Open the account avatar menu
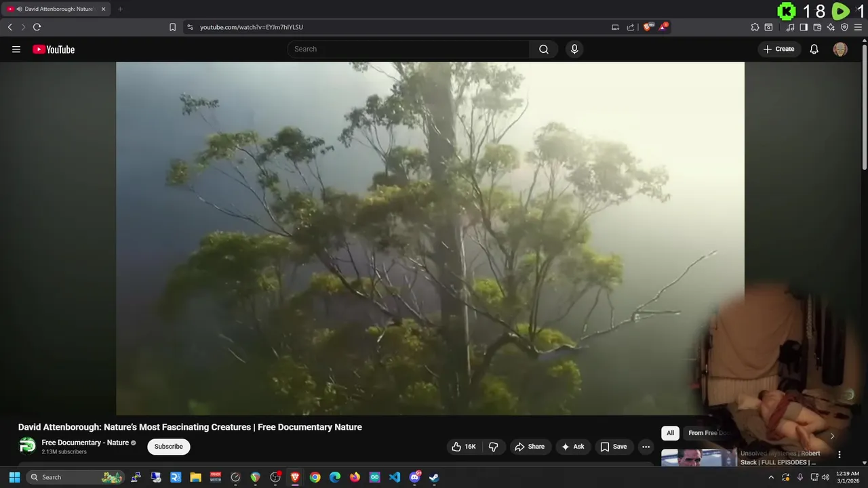 click(840, 49)
